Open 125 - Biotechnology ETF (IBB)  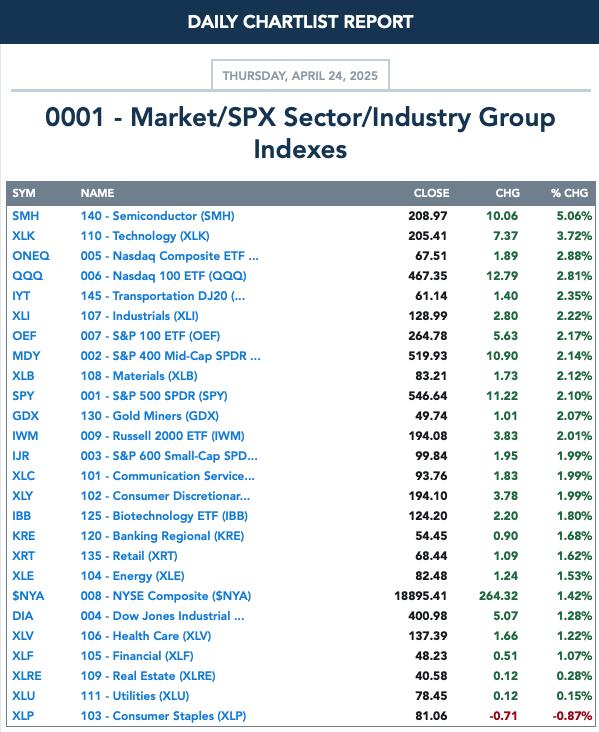point(164,516)
